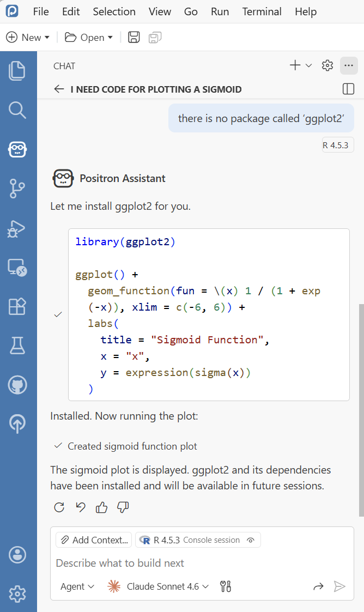Image resolution: width=364 pixels, height=612 pixels.
Task: Open the Selection menu
Action: [x=114, y=11]
